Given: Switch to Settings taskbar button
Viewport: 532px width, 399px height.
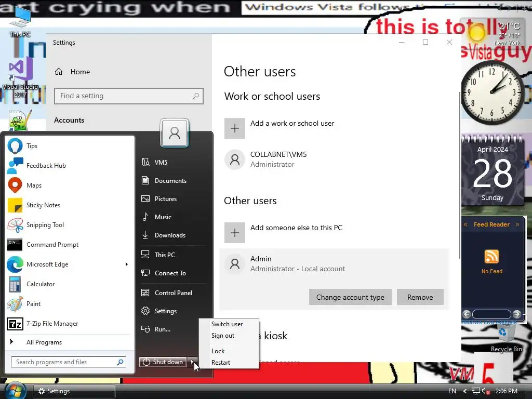Looking at the screenshot, I should pos(74,391).
